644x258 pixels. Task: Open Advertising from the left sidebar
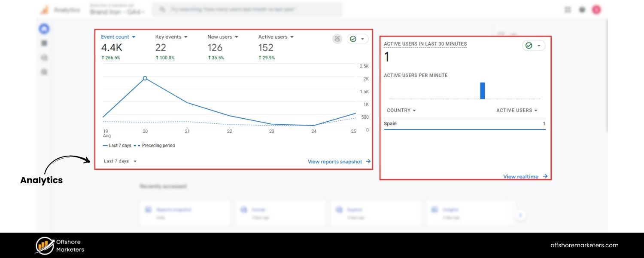(x=44, y=71)
